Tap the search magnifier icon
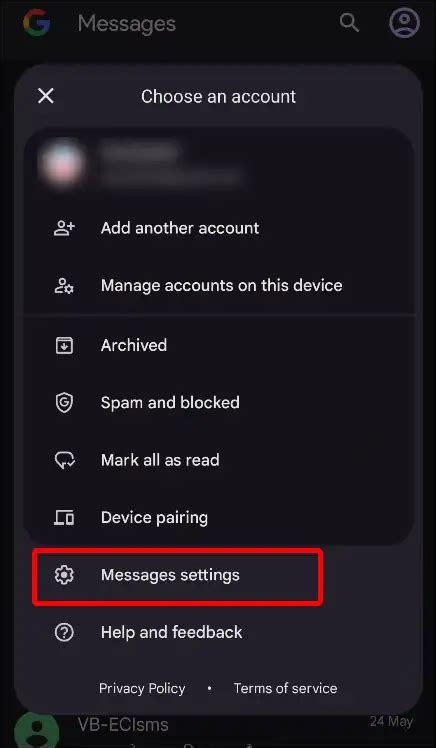 coord(349,22)
